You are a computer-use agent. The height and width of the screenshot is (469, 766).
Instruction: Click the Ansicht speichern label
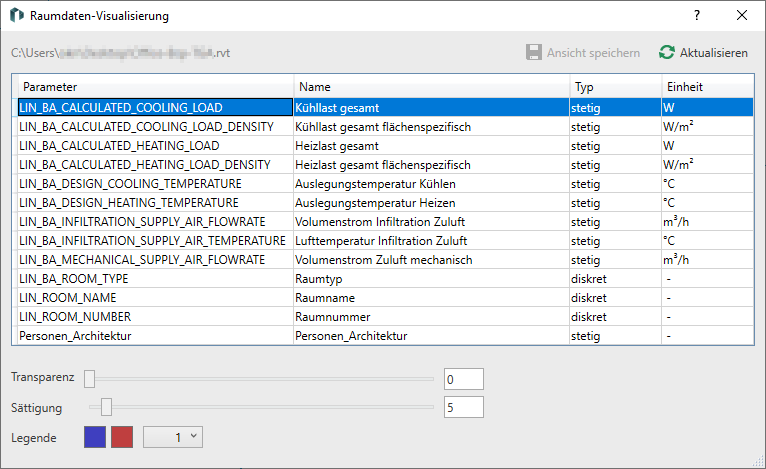[593, 53]
